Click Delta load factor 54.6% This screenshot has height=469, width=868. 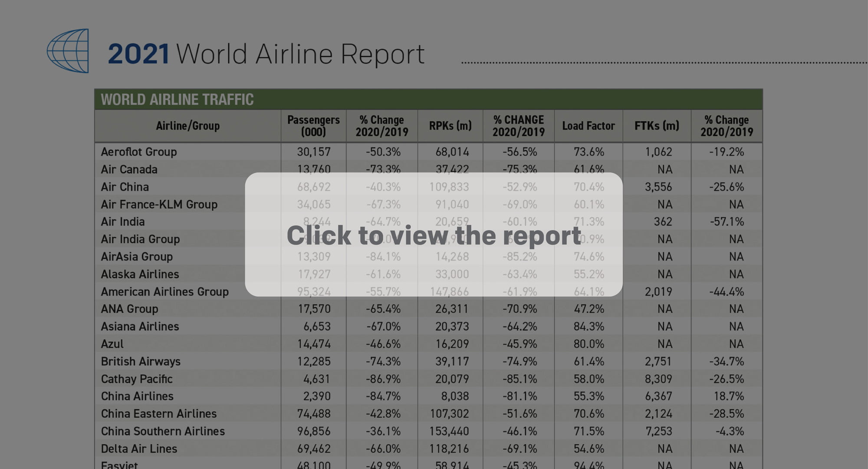click(x=589, y=449)
